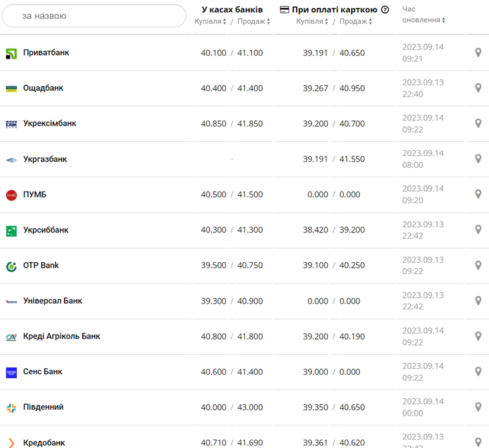
Task: Open map pin for Pivdennyi row
Action: pyautogui.click(x=478, y=407)
